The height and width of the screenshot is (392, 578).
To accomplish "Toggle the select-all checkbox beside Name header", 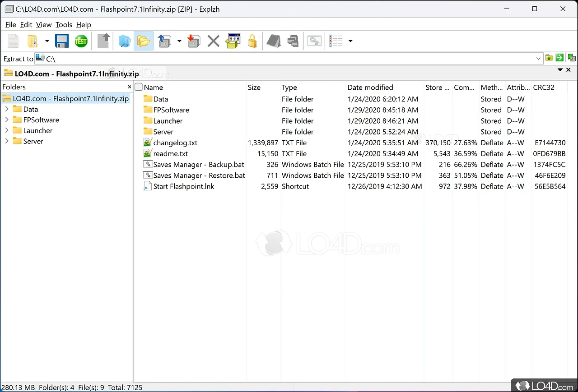I will click(139, 87).
